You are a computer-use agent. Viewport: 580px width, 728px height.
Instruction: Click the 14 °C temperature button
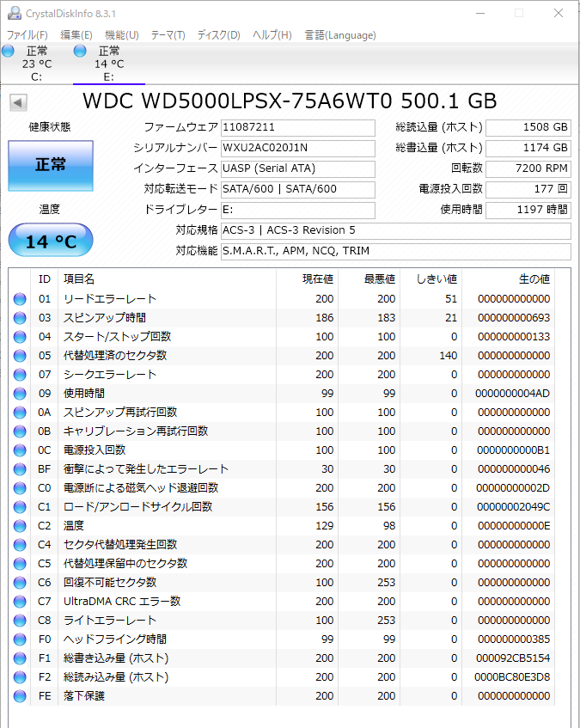[51, 240]
